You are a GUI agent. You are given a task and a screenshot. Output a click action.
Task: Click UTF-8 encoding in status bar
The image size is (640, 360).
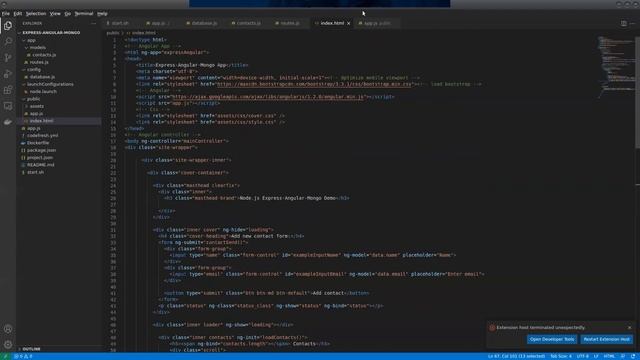click(582, 356)
